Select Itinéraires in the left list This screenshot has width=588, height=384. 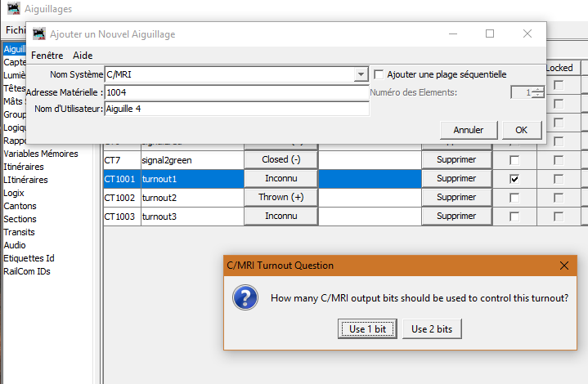point(25,167)
